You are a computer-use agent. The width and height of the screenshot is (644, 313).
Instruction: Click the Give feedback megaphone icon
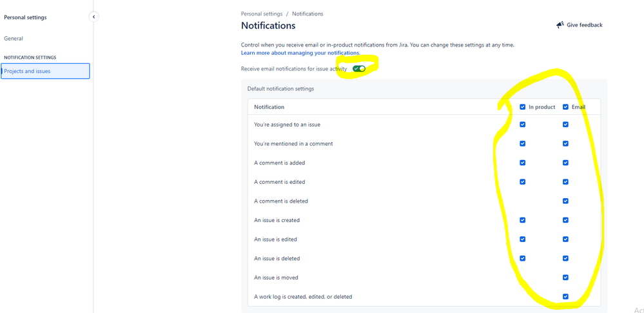coord(560,25)
